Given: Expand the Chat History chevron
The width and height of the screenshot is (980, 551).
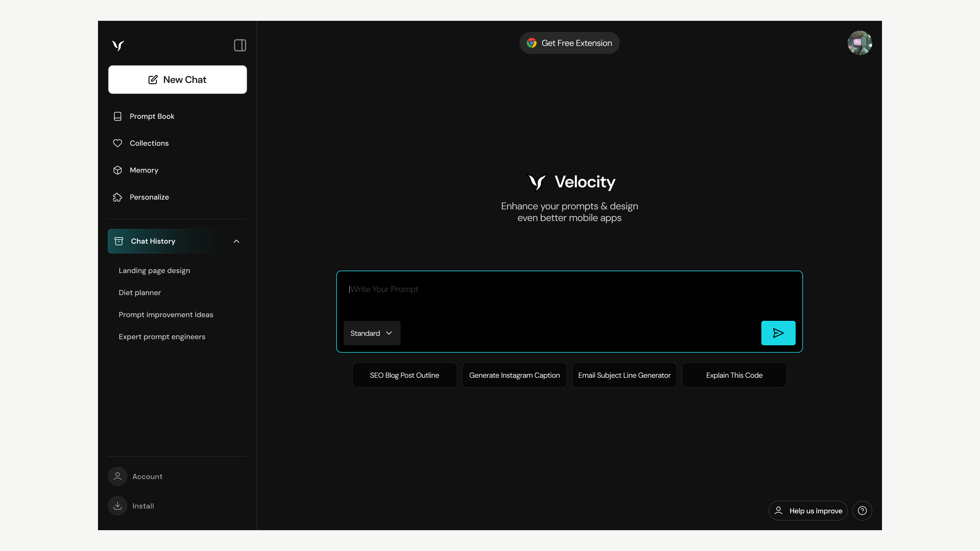Looking at the screenshot, I should (x=236, y=241).
